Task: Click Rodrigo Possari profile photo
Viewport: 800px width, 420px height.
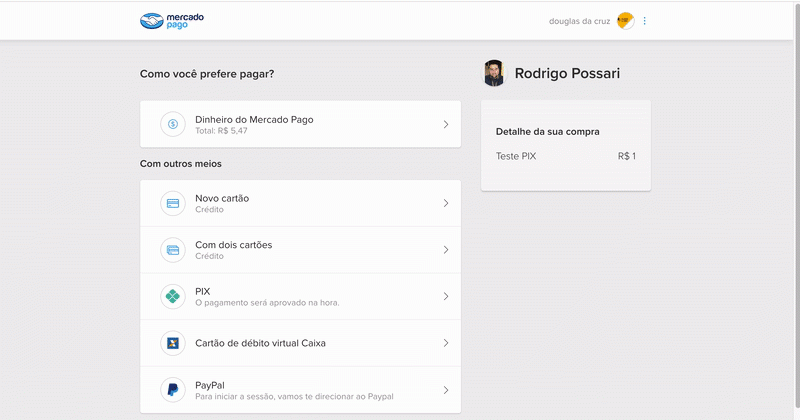Action: [x=494, y=73]
